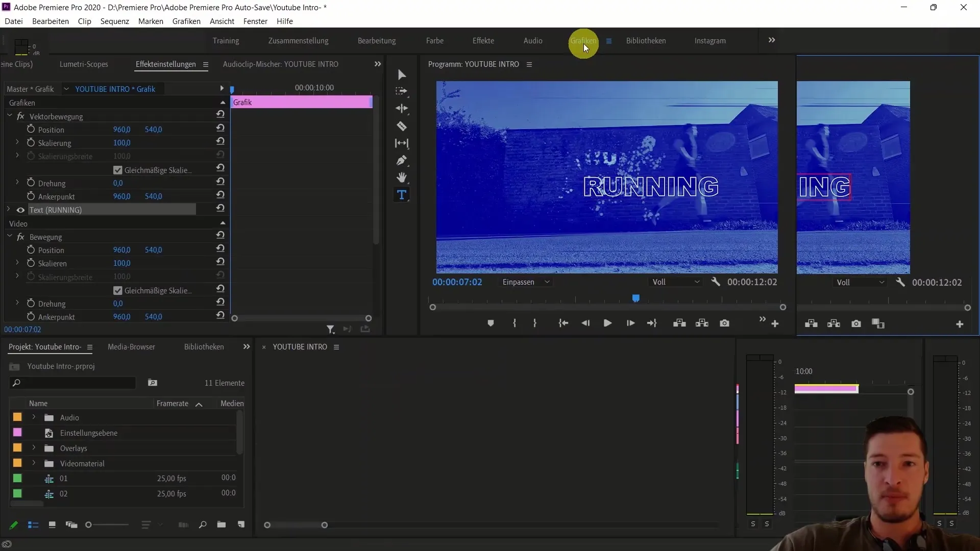Select the Selection arrow tool
The image size is (980, 551).
point(402,75)
